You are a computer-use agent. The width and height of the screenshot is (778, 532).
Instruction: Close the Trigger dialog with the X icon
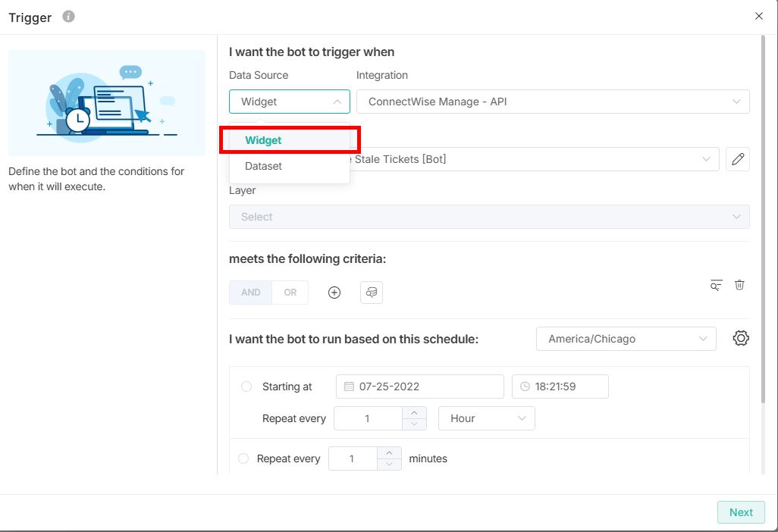click(x=759, y=16)
